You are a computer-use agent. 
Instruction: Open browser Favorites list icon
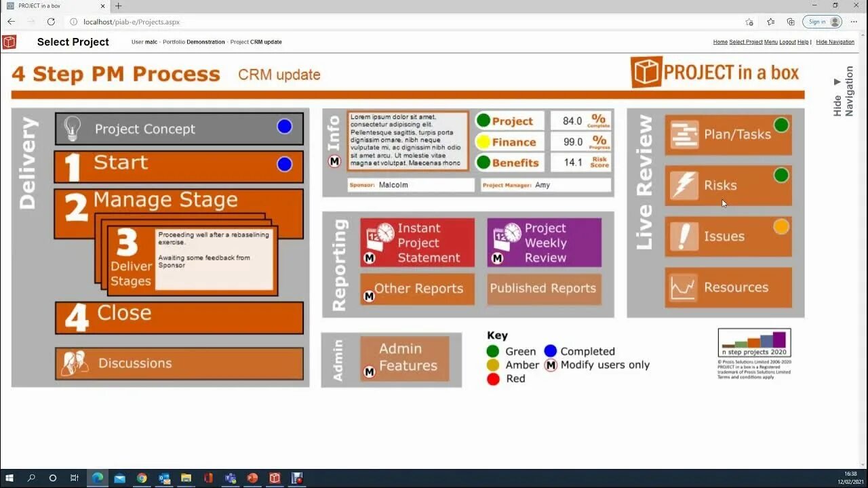(x=770, y=22)
